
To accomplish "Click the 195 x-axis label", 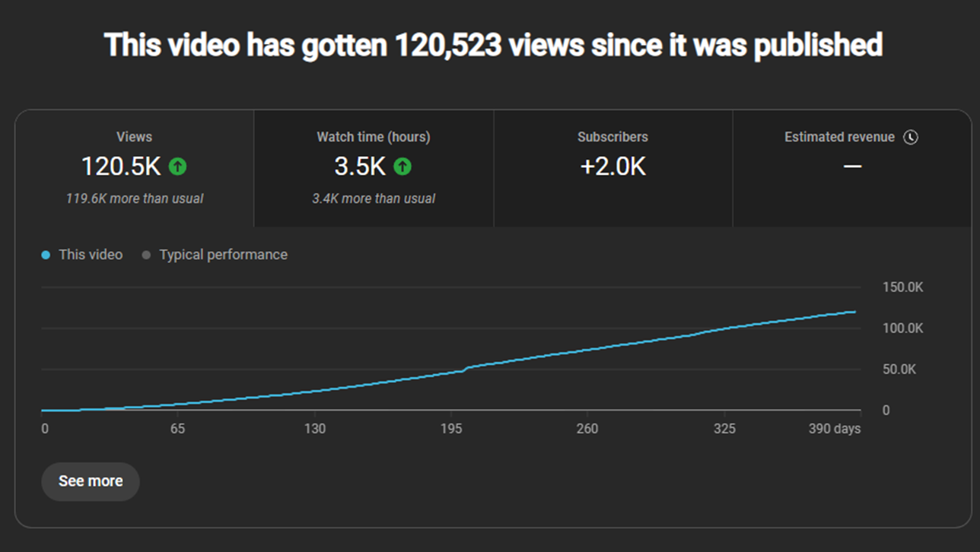I will [x=451, y=429].
